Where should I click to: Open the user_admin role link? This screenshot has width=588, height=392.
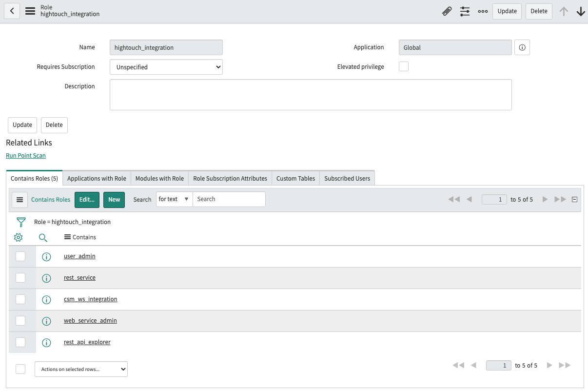[x=79, y=256]
